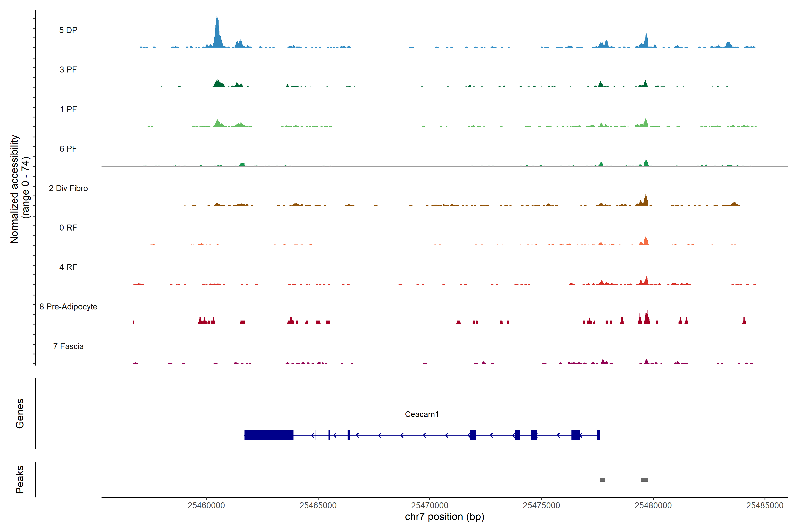Click the tallest blue peak in 5 DP track
Screen dimensions: 798x532
click(217, 34)
